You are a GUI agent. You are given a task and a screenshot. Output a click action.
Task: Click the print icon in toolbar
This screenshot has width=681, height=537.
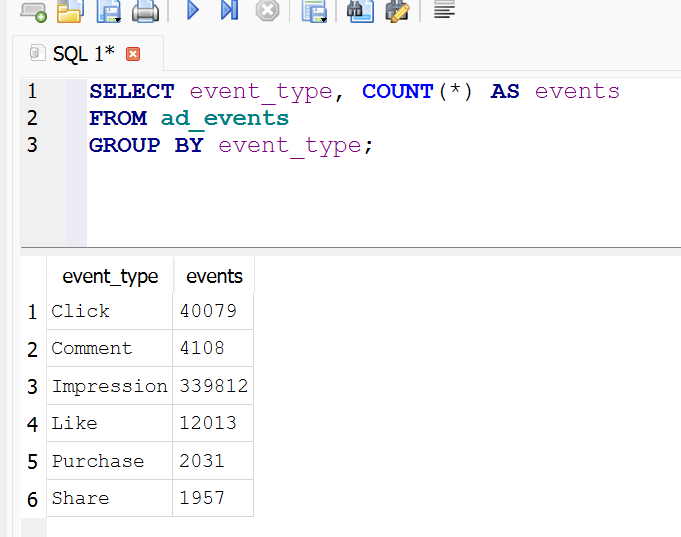145,11
